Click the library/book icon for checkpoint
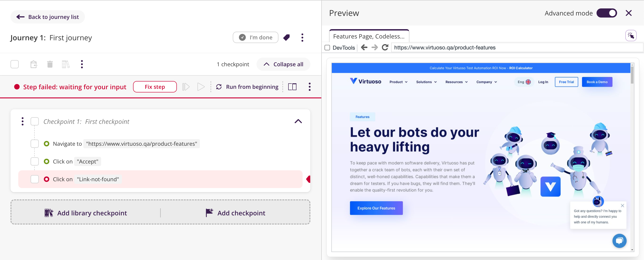The width and height of the screenshot is (644, 260). (x=65, y=64)
